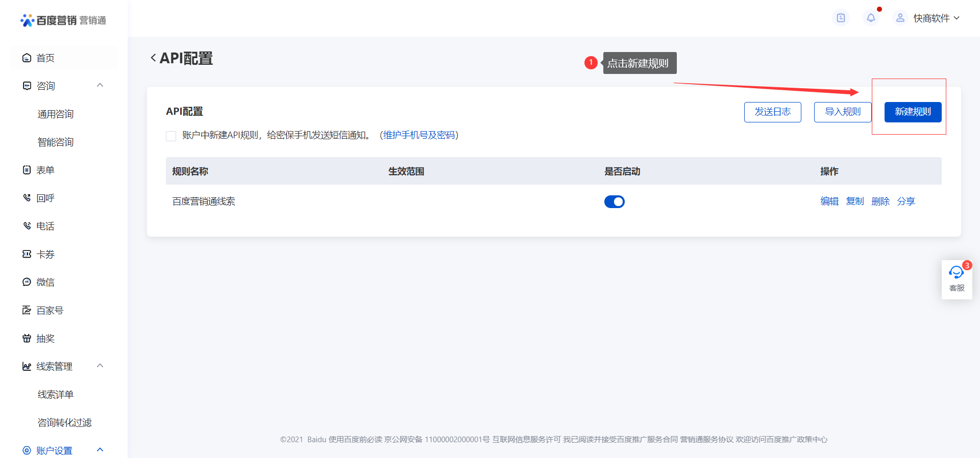Click 删除 for 百度营销通线索 rule
Viewport: 980px width, 458px height.
tap(880, 201)
